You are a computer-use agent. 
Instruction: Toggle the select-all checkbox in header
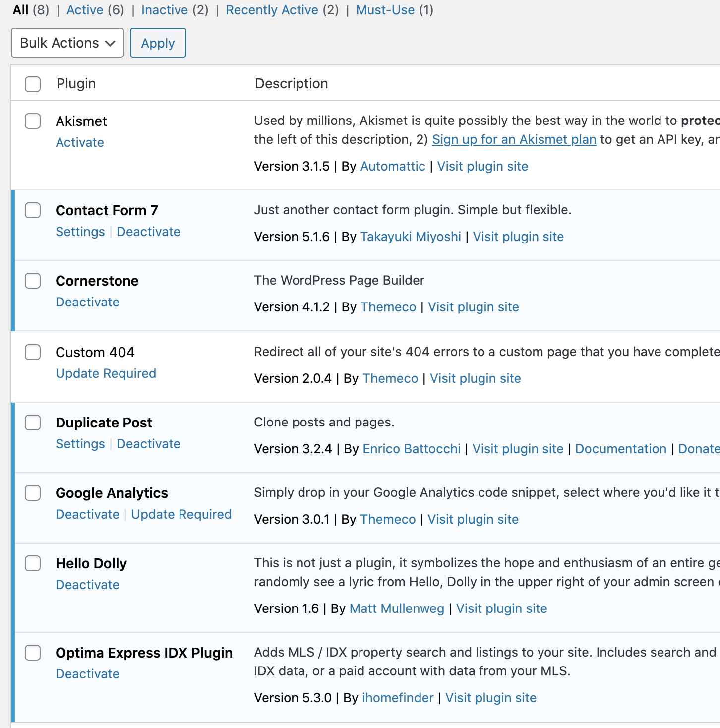click(x=33, y=84)
